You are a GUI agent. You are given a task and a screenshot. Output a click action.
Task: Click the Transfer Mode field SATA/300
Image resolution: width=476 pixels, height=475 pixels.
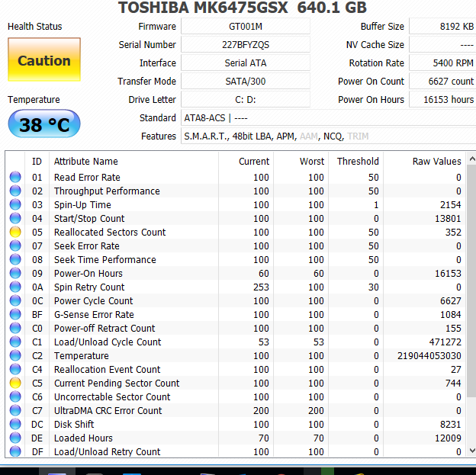246,81
